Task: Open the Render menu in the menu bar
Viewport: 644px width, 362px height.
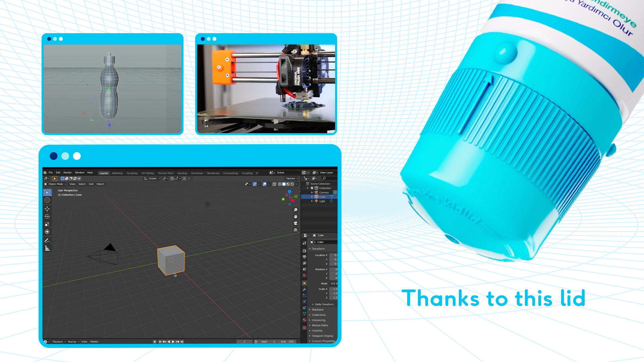Action: coord(67,173)
